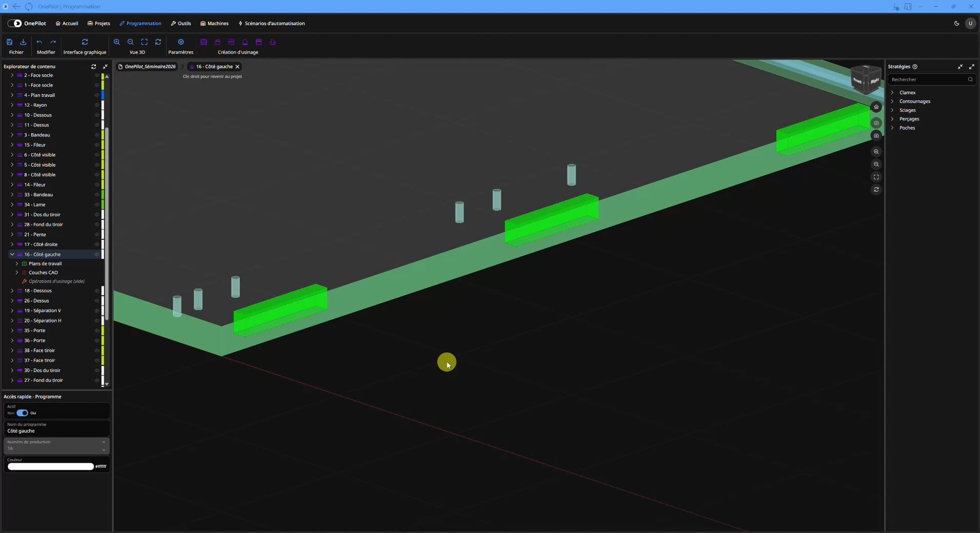Refresh the Interface graphique
This screenshot has height=533, width=980.
click(x=85, y=42)
